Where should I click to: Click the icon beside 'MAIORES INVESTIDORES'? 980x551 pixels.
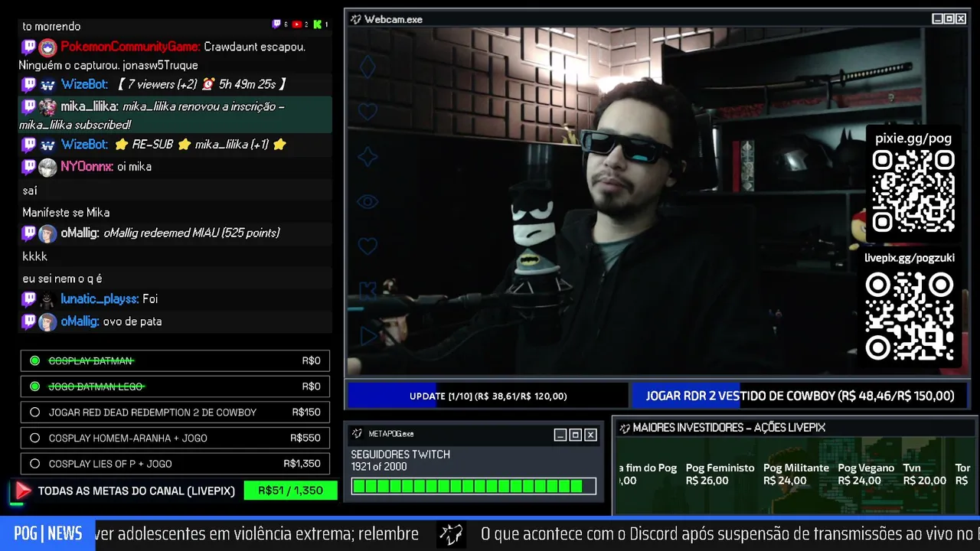624,428
